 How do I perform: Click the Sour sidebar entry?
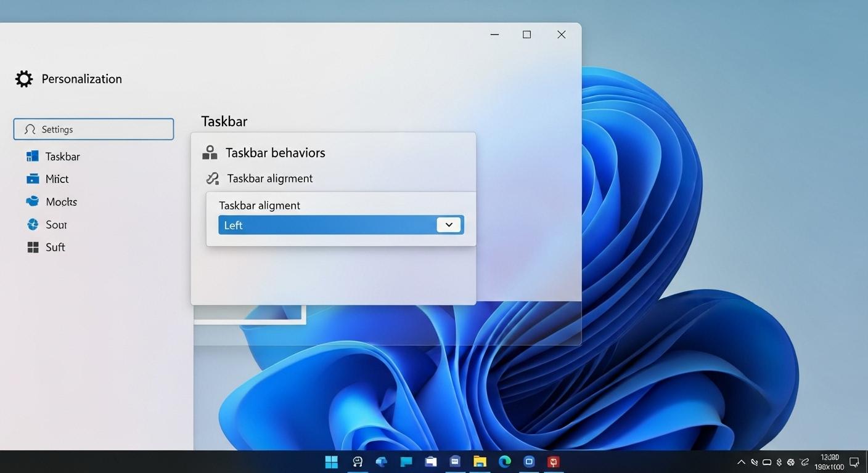coord(56,224)
